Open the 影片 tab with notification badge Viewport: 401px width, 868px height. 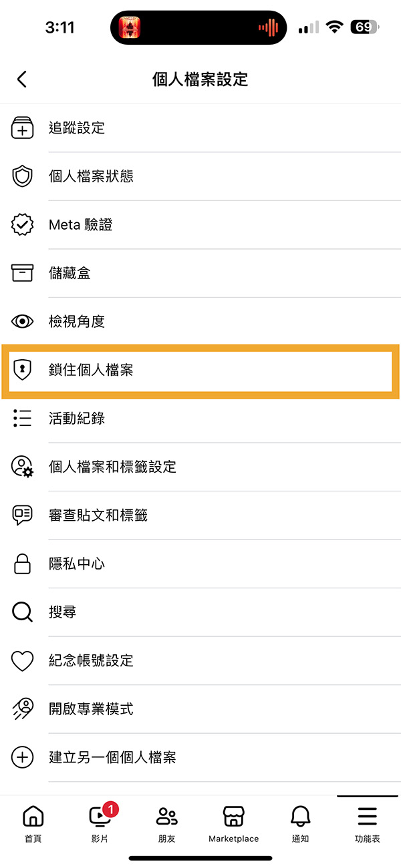tap(100, 823)
